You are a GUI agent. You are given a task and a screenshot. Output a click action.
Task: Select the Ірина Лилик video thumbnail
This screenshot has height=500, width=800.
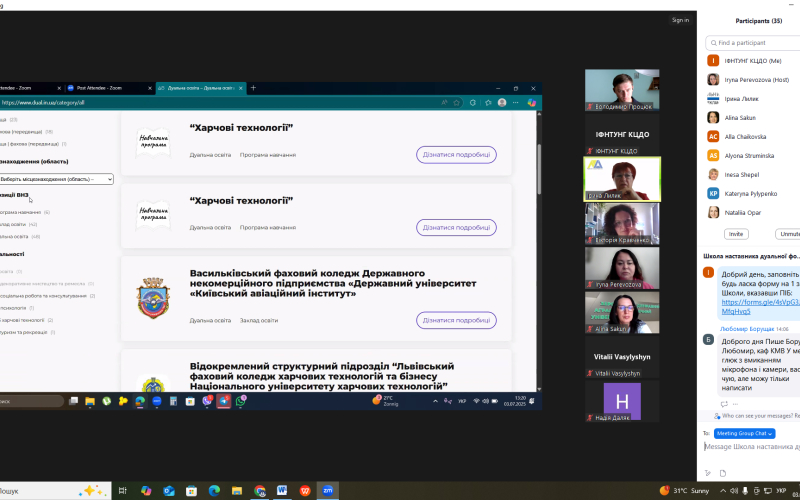click(x=622, y=179)
